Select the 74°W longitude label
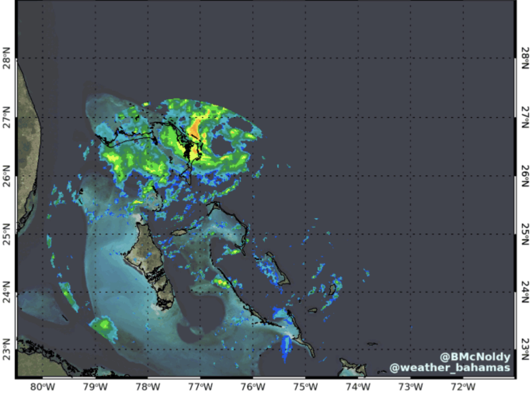Image resolution: width=532 pixels, height=409 pixels. pos(358,387)
